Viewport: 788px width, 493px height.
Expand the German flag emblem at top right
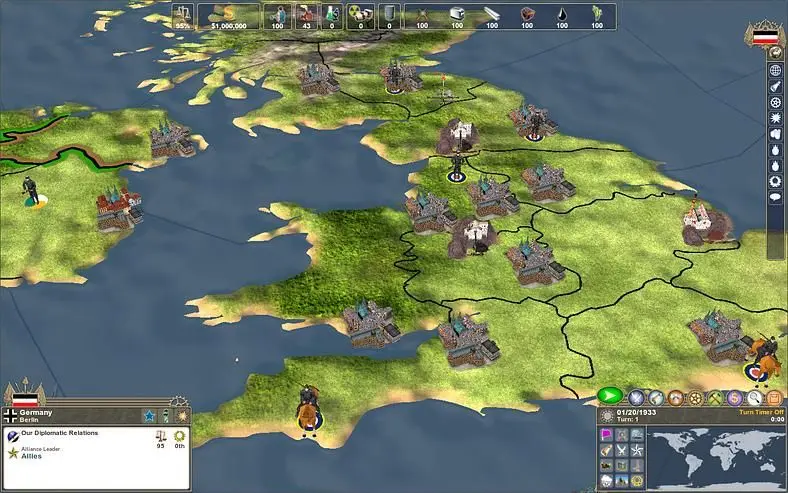763,36
